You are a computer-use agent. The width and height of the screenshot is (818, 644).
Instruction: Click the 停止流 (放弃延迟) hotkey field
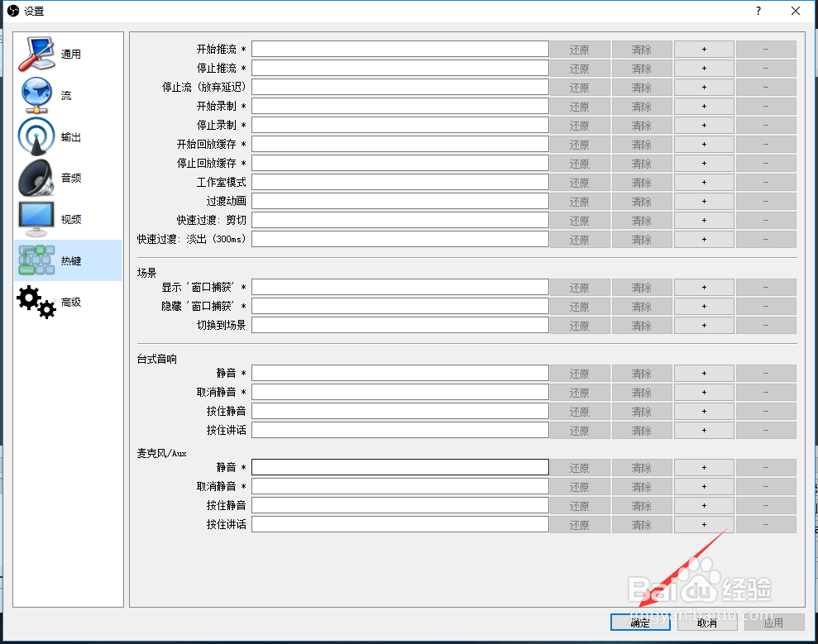click(x=400, y=87)
